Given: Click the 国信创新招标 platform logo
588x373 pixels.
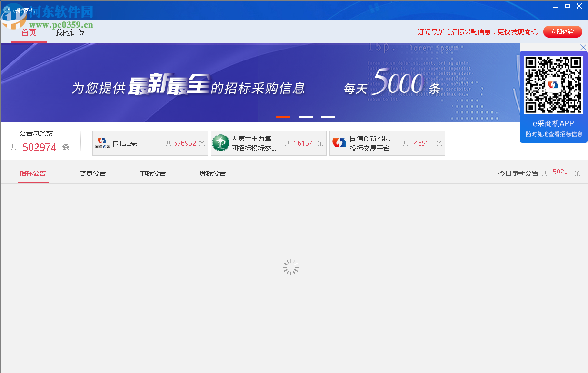Looking at the screenshot, I should point(339,143).
